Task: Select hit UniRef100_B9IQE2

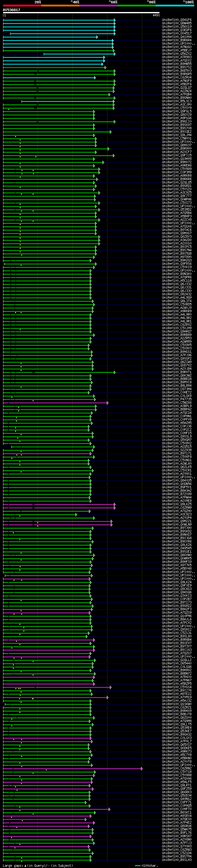Action: click(177, 132)
